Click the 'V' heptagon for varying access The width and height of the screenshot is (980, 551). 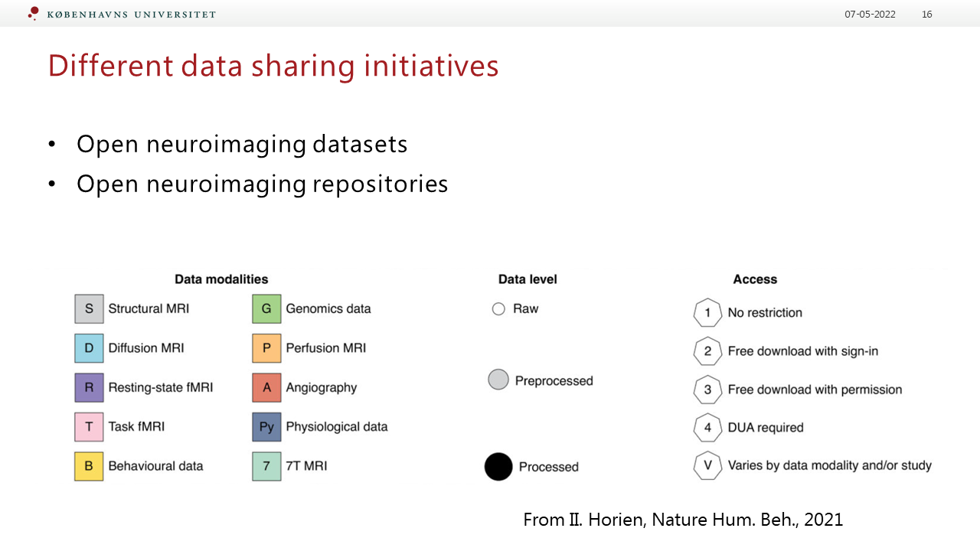[707, 465]
